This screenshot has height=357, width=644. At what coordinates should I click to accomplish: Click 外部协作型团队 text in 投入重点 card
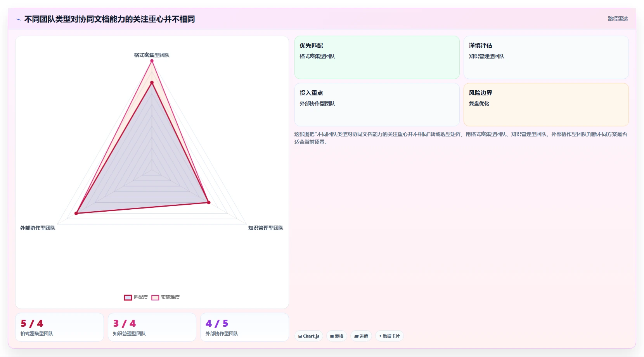click(x=317, y=103)
